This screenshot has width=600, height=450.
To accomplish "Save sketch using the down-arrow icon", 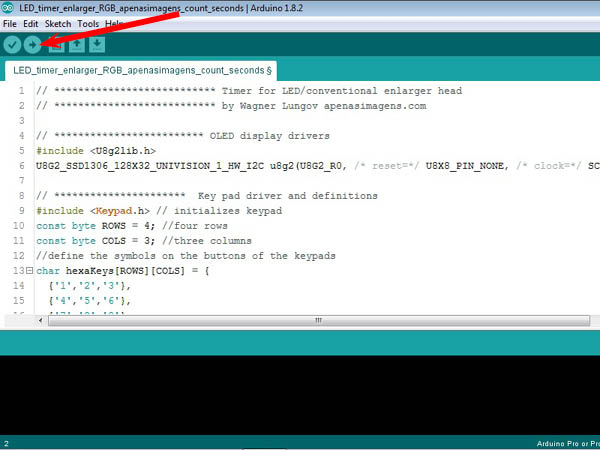I will click(96, 44).
